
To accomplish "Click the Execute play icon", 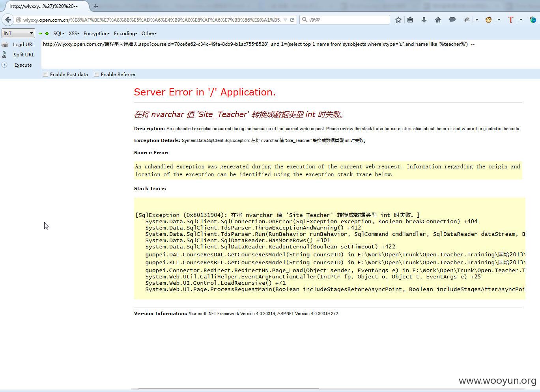I will point(4,65).
